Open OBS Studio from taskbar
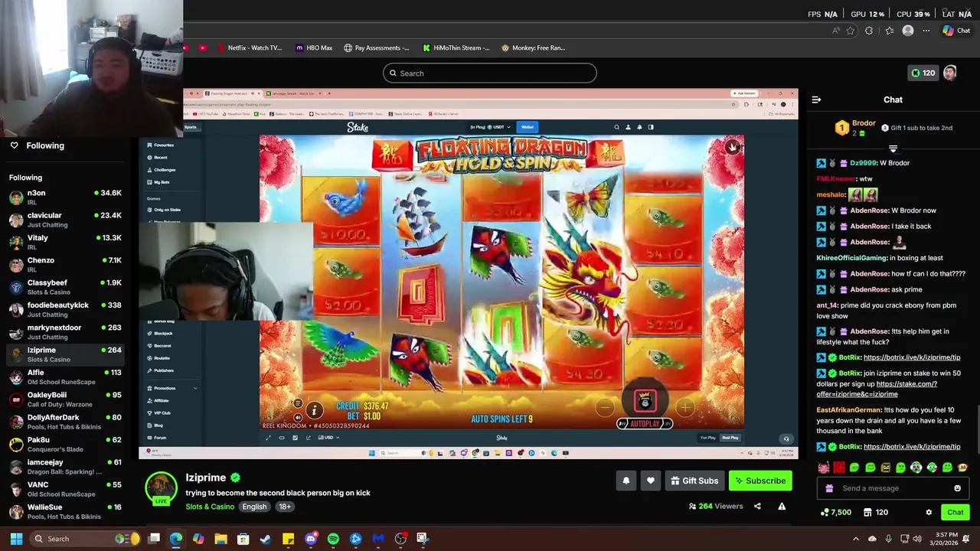This screenshot has height=551, width=980. pyautogui.click(x=400, y=539)
